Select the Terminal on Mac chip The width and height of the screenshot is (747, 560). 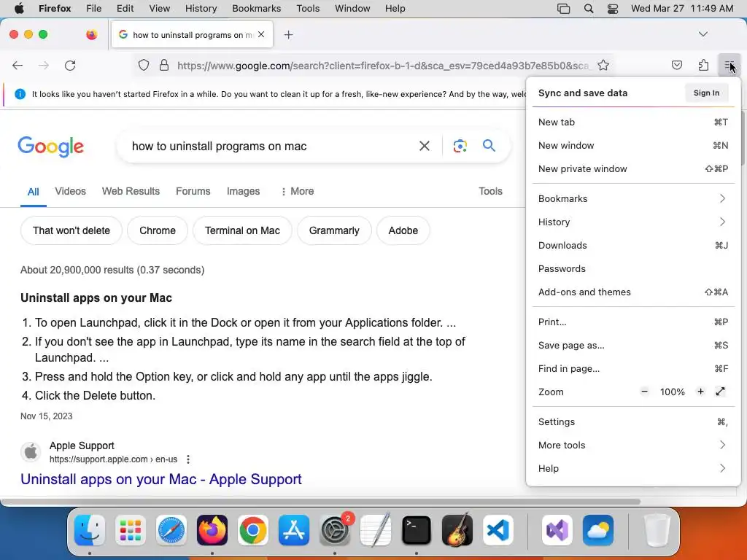(242, 230)
